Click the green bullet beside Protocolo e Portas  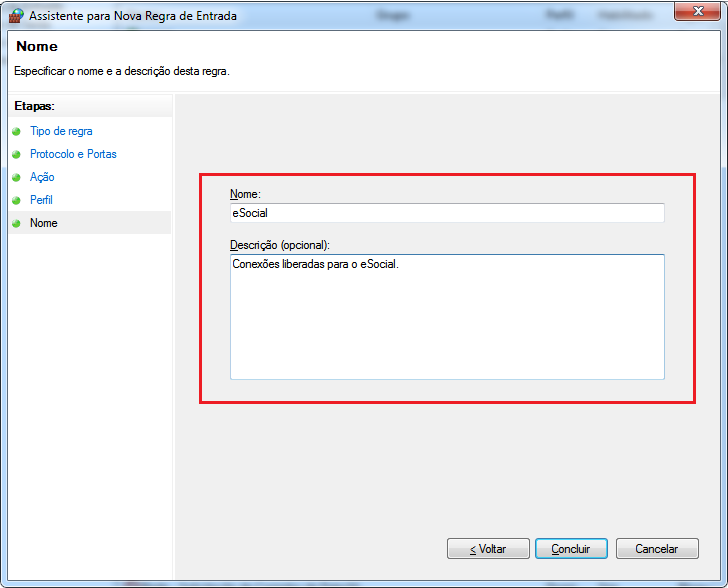click(x=16, y=154)
